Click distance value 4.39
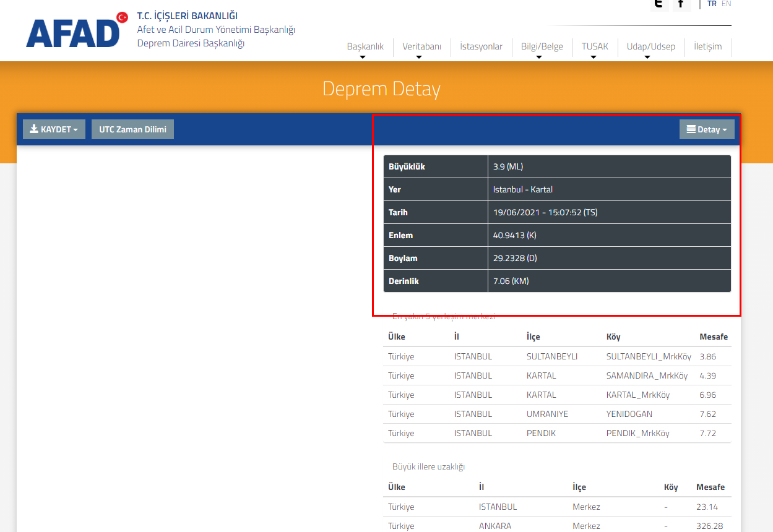 click(708, 375)
